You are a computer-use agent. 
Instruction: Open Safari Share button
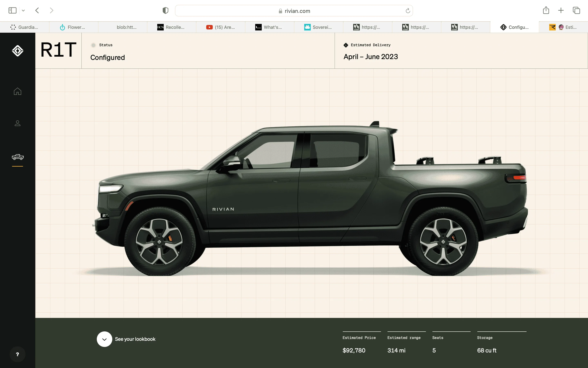[546, 10]
